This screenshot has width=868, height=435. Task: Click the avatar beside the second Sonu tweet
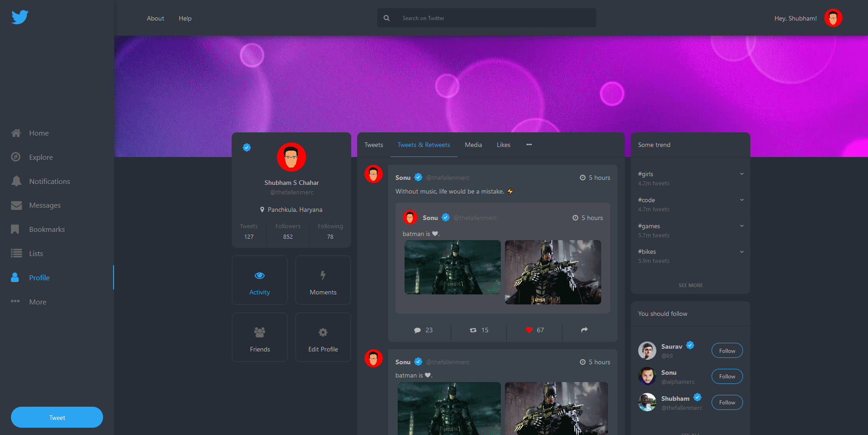374,358
